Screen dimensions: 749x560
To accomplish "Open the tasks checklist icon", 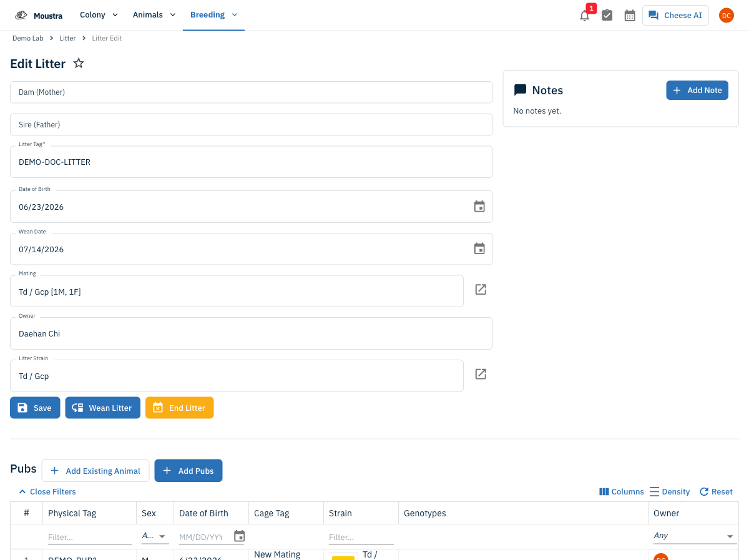I will (x=607, y=16).
